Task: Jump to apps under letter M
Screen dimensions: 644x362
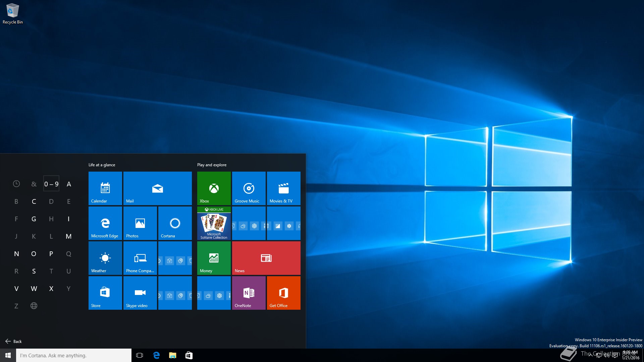Action: coord(68,236)
